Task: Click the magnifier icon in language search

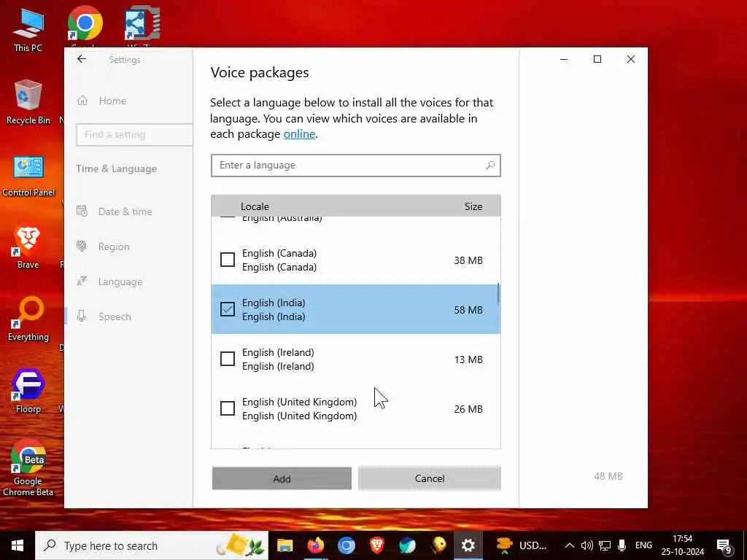Action: pyautogui.click(x=490, y=166)
